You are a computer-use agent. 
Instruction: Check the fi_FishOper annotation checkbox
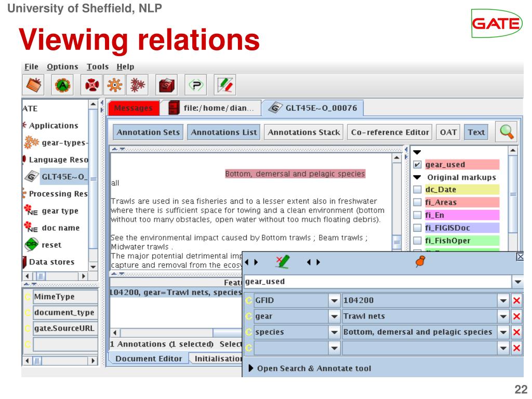click(x=417, y=241)
